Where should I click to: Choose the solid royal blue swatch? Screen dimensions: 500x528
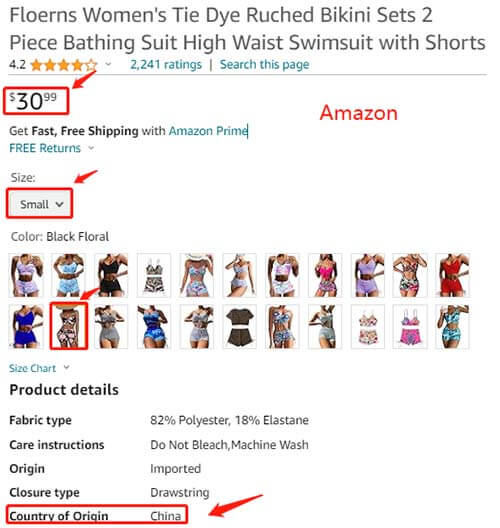tap(26, 326)
